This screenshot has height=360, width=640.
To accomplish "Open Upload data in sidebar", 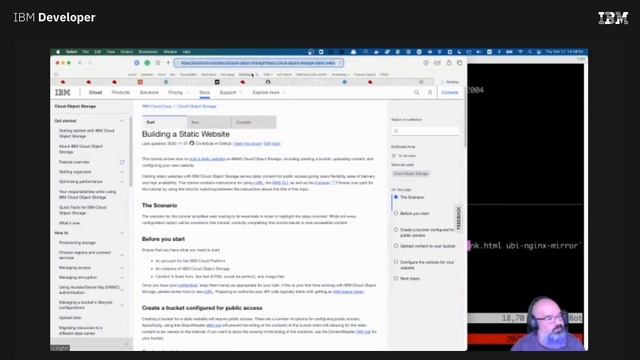I will tap(70, 318).
